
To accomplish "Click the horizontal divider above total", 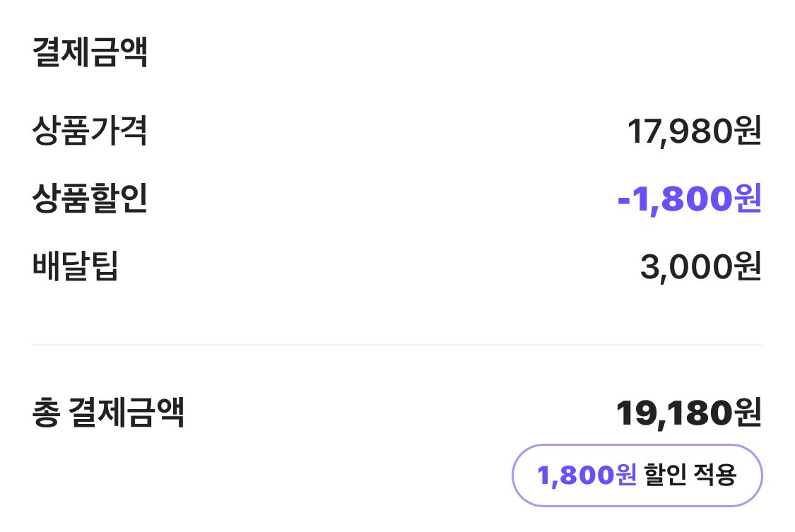I will (397, 345).
